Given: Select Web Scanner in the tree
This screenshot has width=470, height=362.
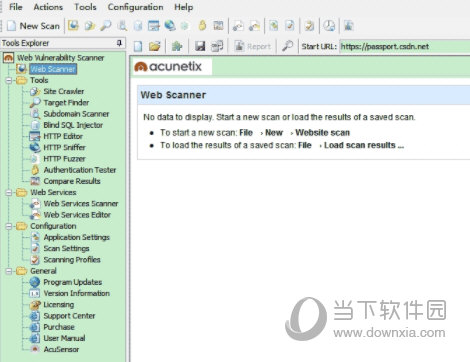Looking at the screenshot, I should tap(53, 69).
